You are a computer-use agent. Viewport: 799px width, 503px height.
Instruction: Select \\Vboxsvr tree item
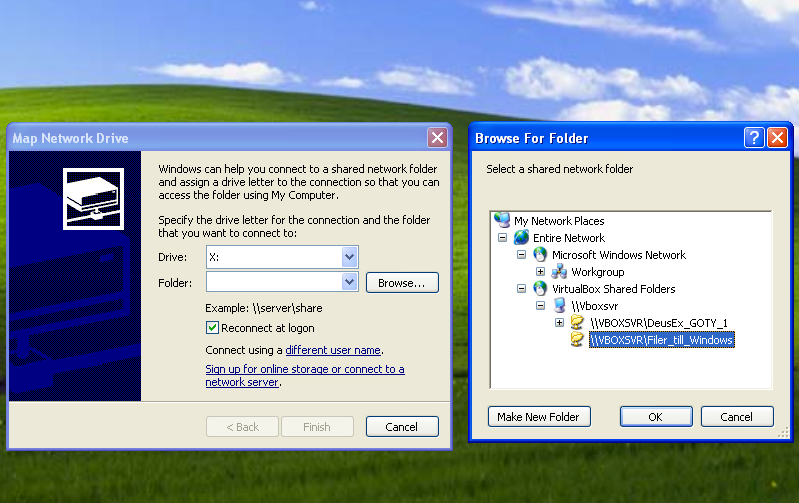tap(594, 306)
